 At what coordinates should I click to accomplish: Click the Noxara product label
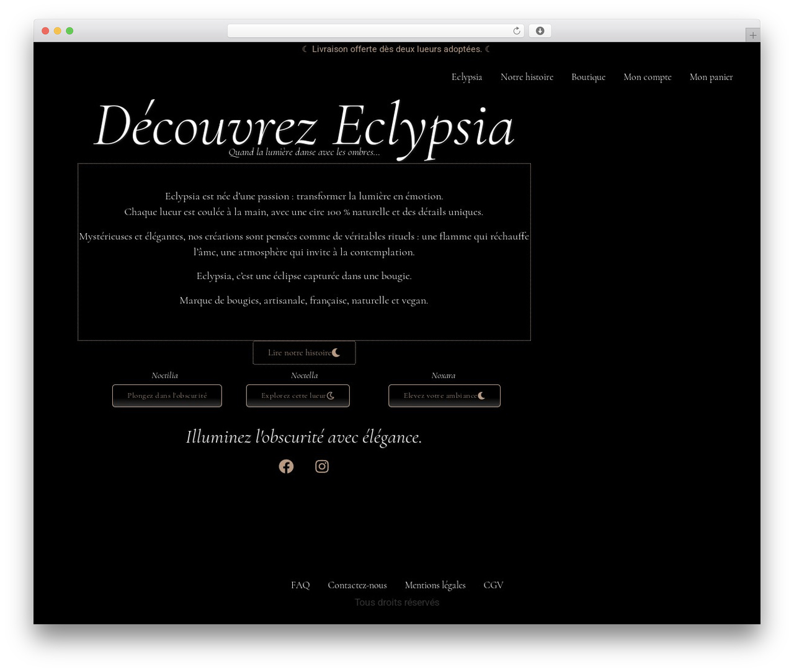tap(444, 376)
